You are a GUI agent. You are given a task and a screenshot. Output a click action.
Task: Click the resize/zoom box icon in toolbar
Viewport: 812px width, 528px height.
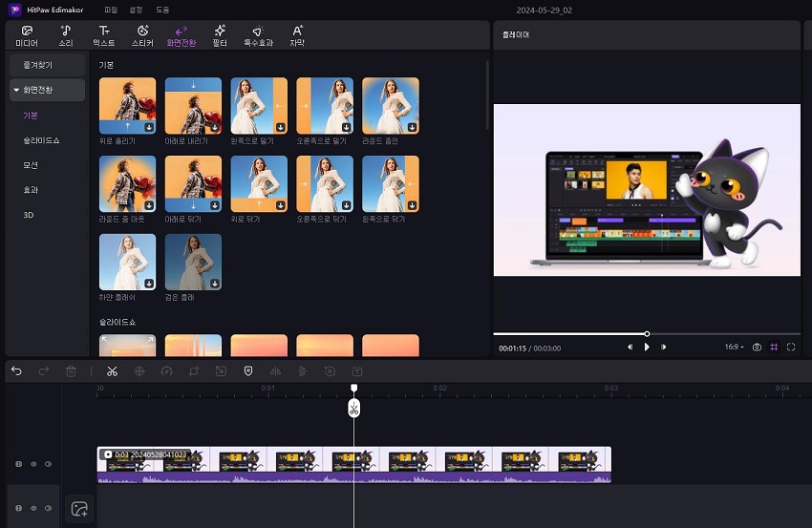pyautogui.click(x=221, y=371)
